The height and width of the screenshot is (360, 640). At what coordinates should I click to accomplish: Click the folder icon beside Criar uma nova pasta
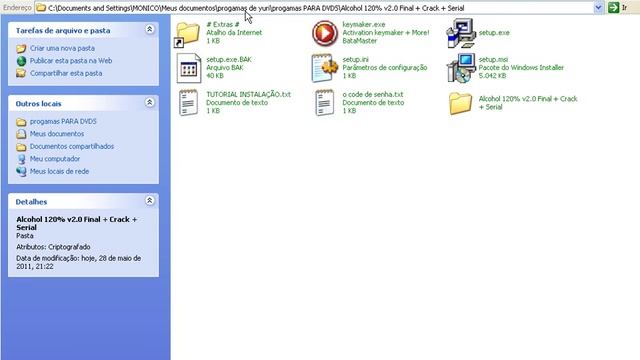pyautogui.click(x=21, y=49)
